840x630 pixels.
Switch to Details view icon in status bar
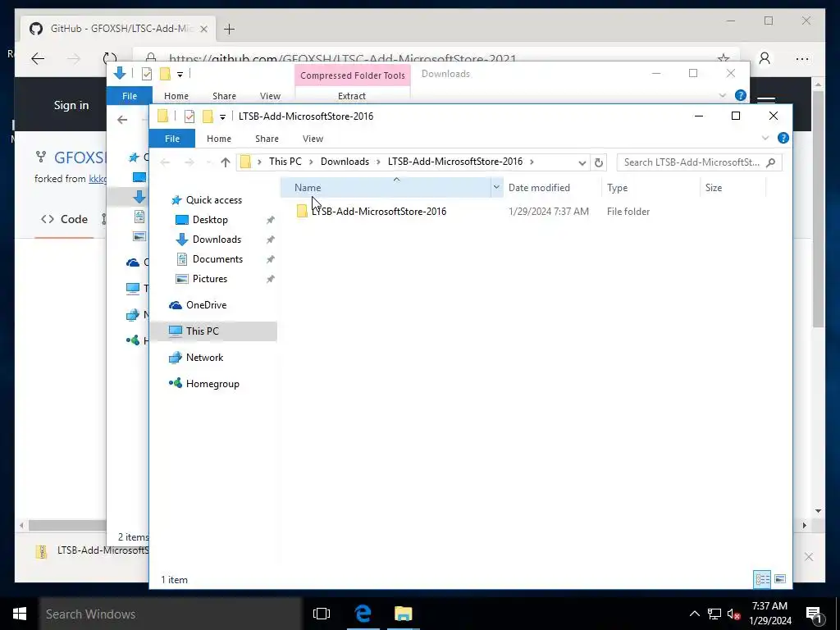pyautogui.click(x=762, y=579)
